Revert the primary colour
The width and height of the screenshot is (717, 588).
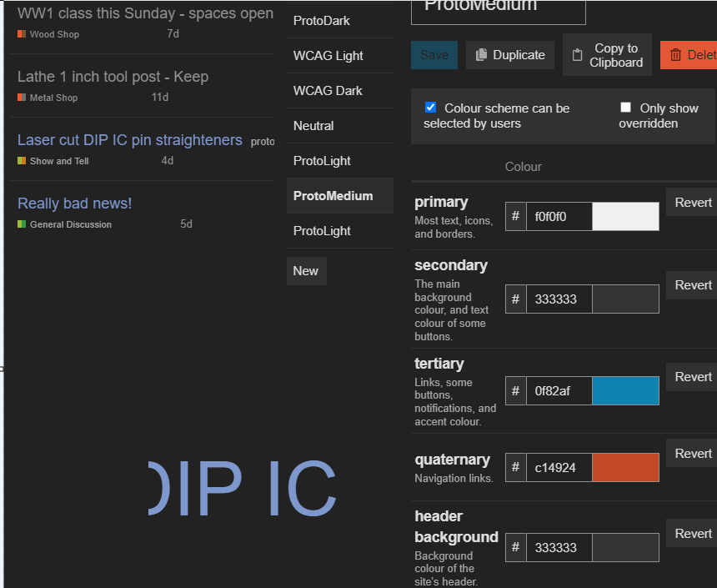(692, 202)
